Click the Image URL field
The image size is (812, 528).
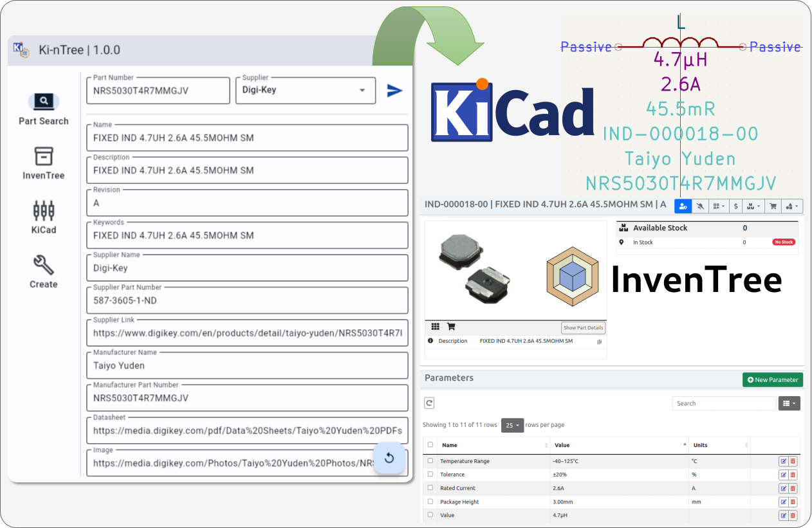(247, 463)
